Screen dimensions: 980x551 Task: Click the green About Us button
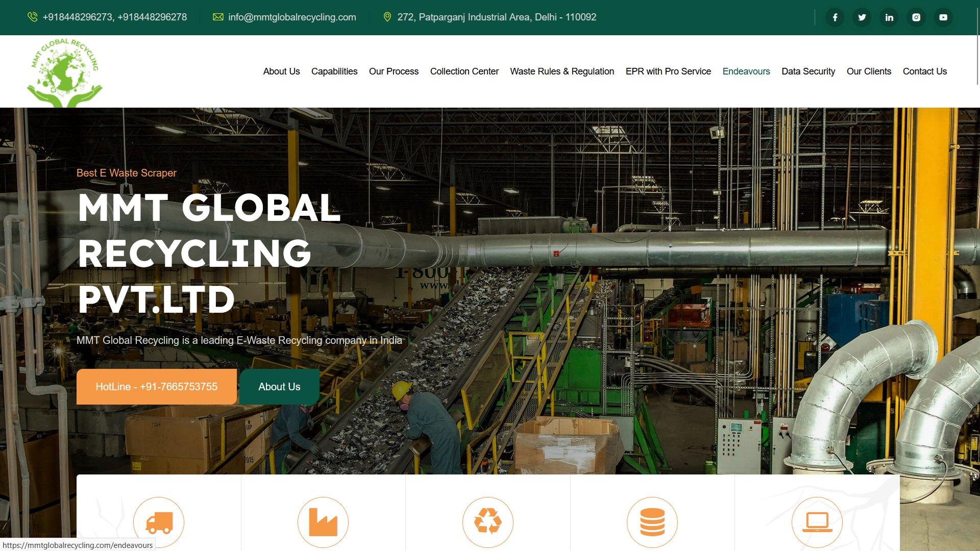coord(279,387)
